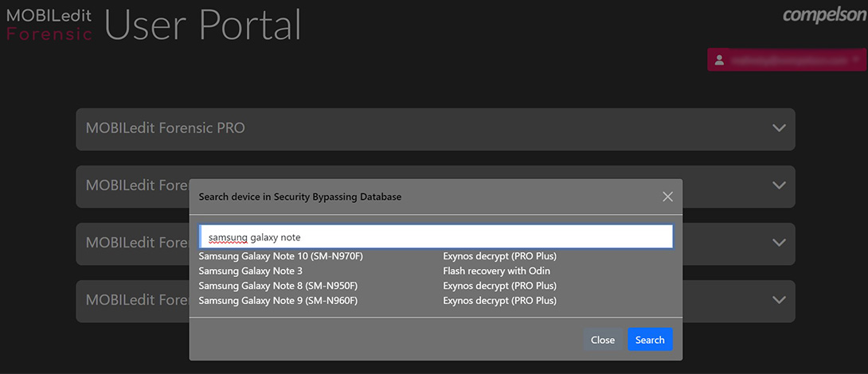
Task: Click the MOBILedit Forensic logo
Action: (50, 25)
